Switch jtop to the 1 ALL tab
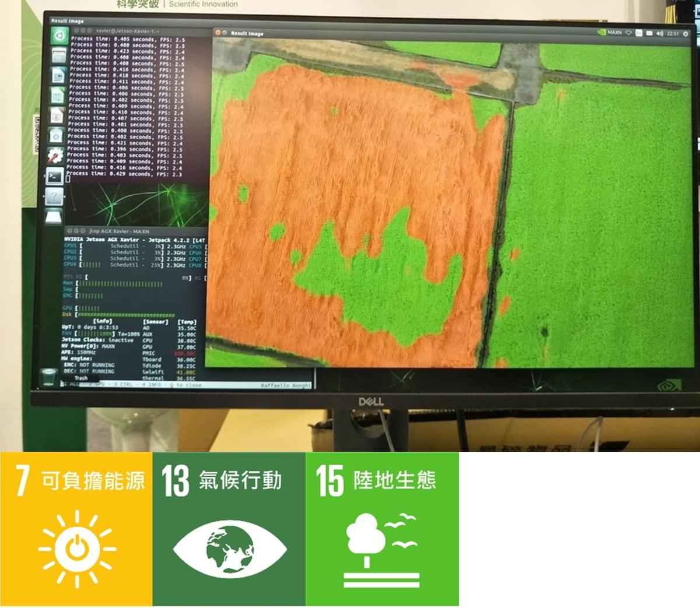 click(72, 384)
